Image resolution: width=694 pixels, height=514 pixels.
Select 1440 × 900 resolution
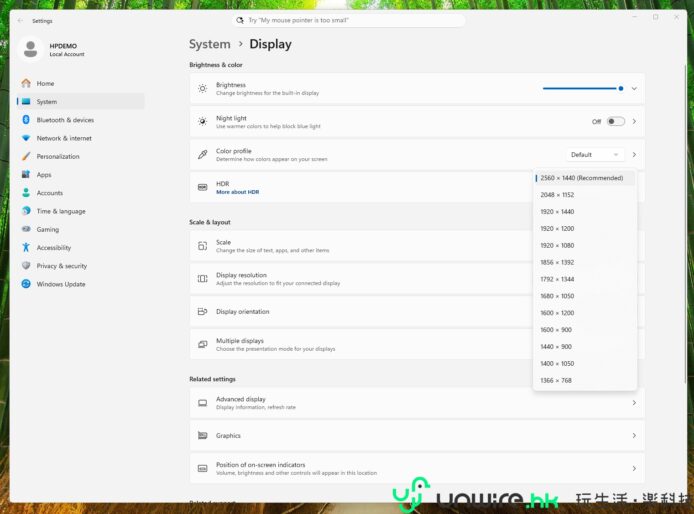point(585,346)
